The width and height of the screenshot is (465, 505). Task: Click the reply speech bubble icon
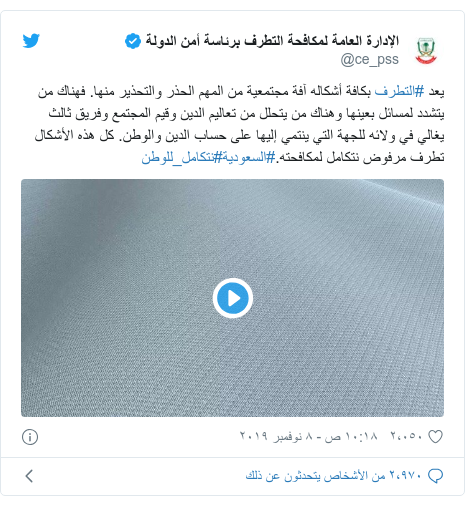435,476
